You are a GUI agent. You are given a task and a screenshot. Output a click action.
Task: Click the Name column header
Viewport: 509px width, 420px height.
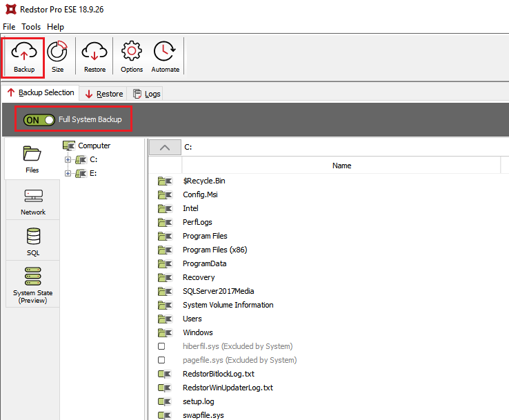click(x=341, y=166)
